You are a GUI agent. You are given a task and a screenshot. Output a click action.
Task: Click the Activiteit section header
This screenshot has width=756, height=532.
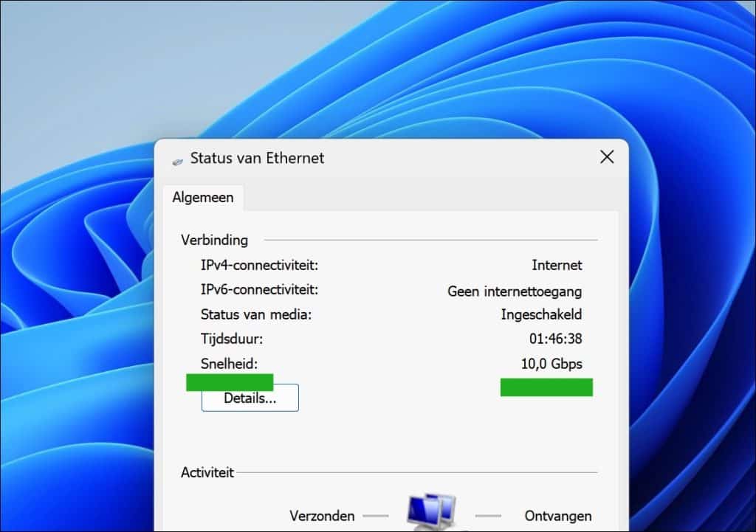207,472
